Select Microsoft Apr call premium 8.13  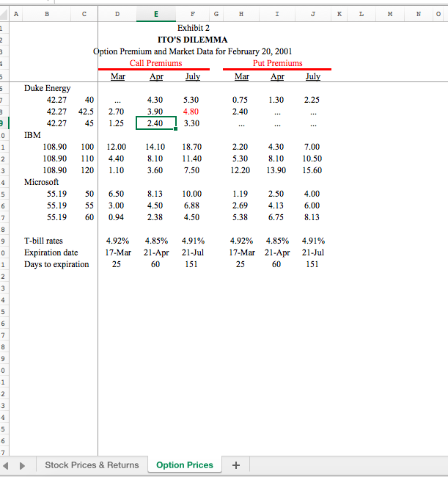pyautogui.click(x=155, y=194)
